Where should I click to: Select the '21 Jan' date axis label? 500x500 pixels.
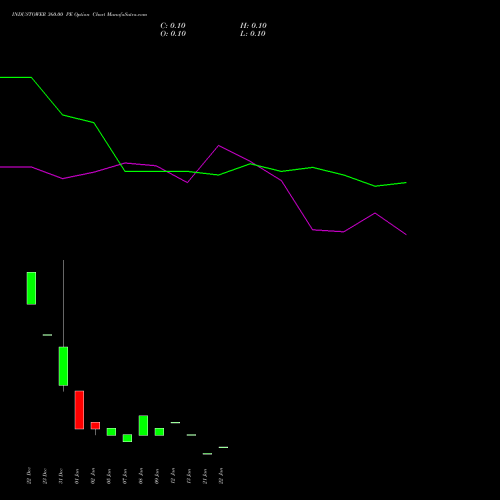click(205, 476)
